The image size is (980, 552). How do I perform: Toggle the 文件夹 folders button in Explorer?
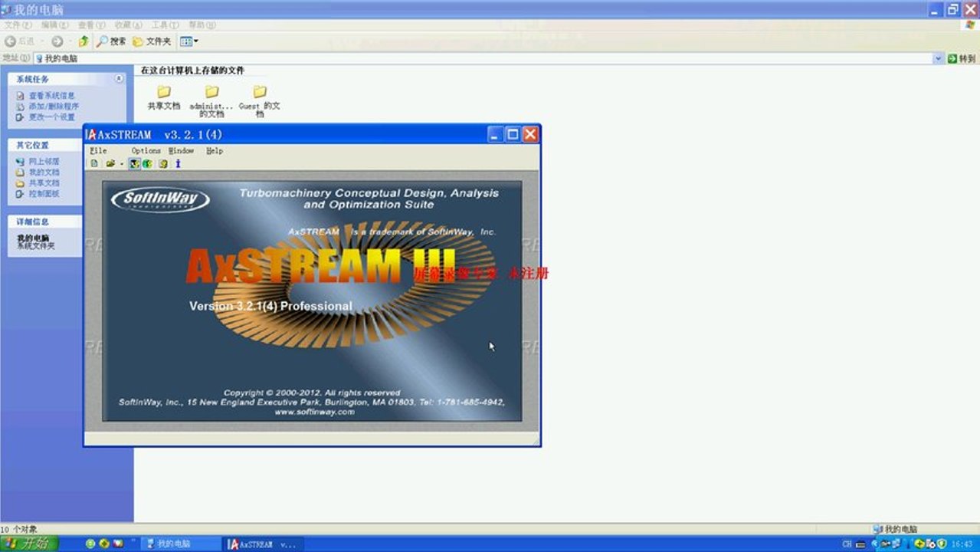[152, 41]
